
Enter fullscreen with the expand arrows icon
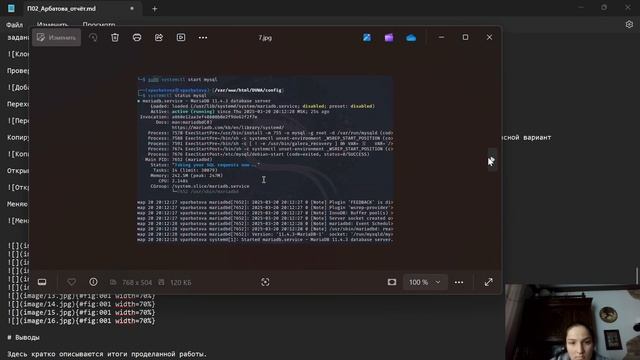(x=489, y=282)
